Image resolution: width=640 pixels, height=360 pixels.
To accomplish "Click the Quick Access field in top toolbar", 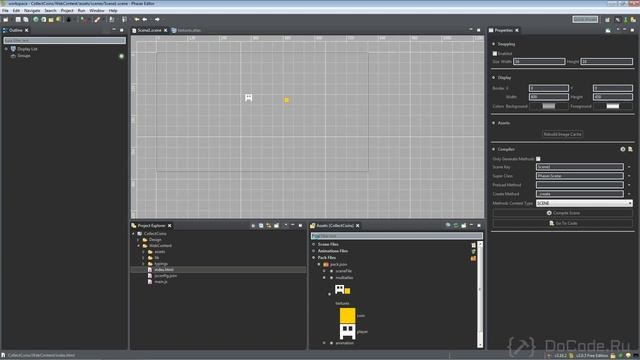I will click(585, 19).
